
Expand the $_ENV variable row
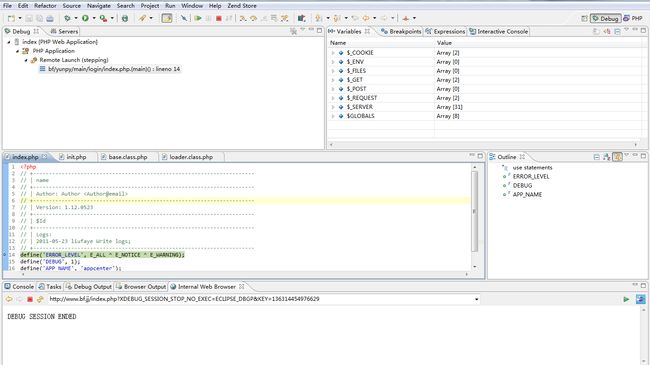tap(333, 62)
